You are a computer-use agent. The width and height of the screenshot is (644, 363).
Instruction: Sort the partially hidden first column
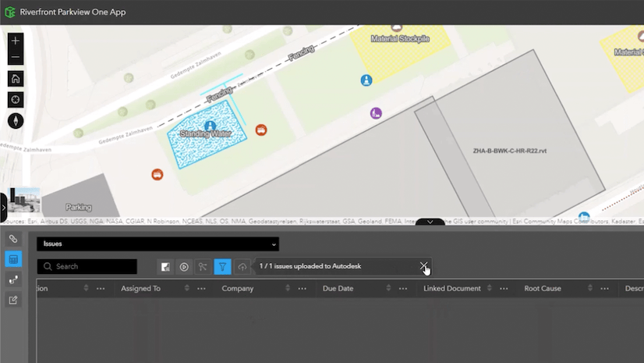[x=86, y=288]
